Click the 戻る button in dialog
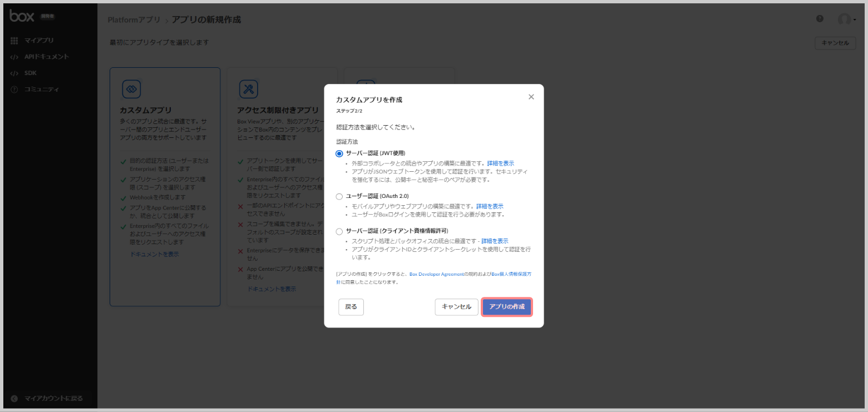 pyautogui.click(x=351, y=307)
